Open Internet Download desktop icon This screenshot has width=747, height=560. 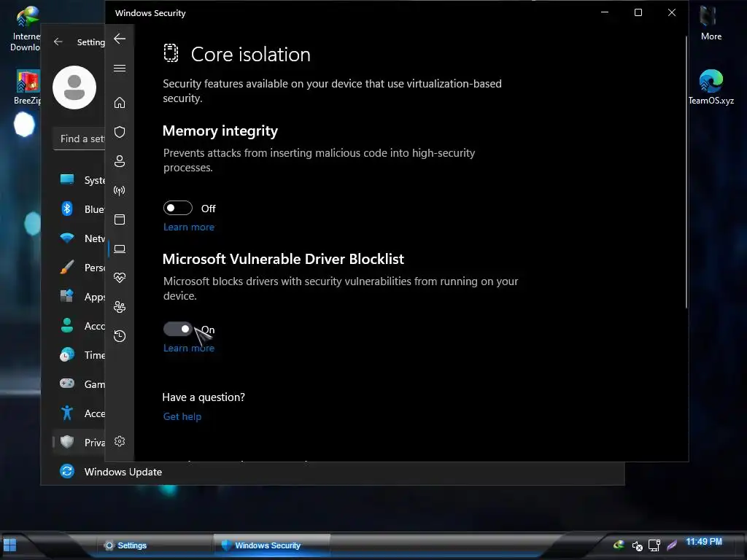tap(26, 28)
